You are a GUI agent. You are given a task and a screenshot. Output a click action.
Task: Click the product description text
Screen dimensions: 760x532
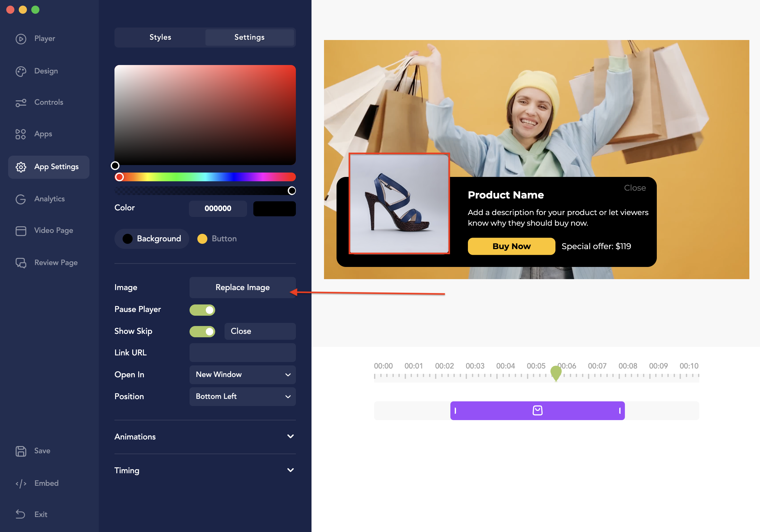pos(558,218)
